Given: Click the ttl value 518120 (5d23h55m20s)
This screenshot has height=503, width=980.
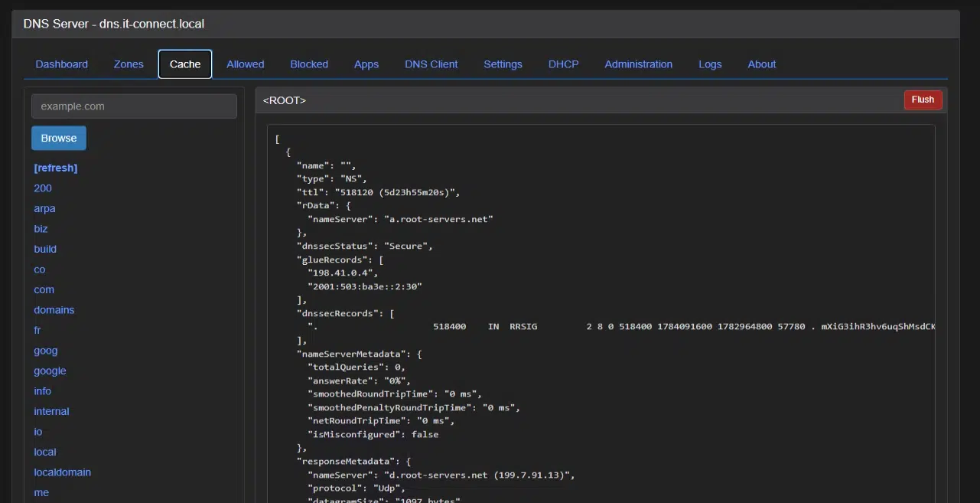Looking at the screenshot, I should 397,192.
